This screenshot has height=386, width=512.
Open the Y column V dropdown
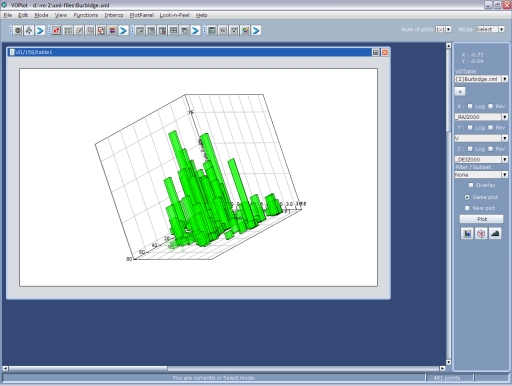point(481,138)
